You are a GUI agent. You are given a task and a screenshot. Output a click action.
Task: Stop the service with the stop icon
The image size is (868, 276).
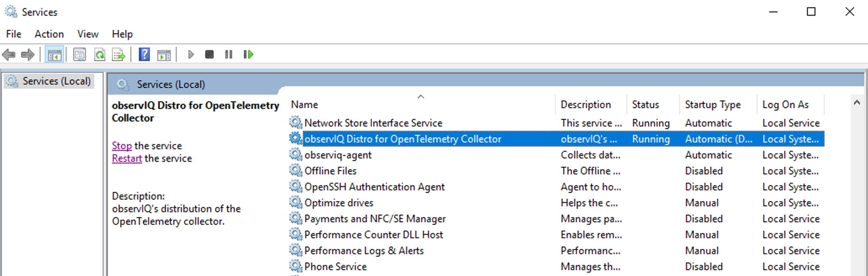[x=209, y=55]
